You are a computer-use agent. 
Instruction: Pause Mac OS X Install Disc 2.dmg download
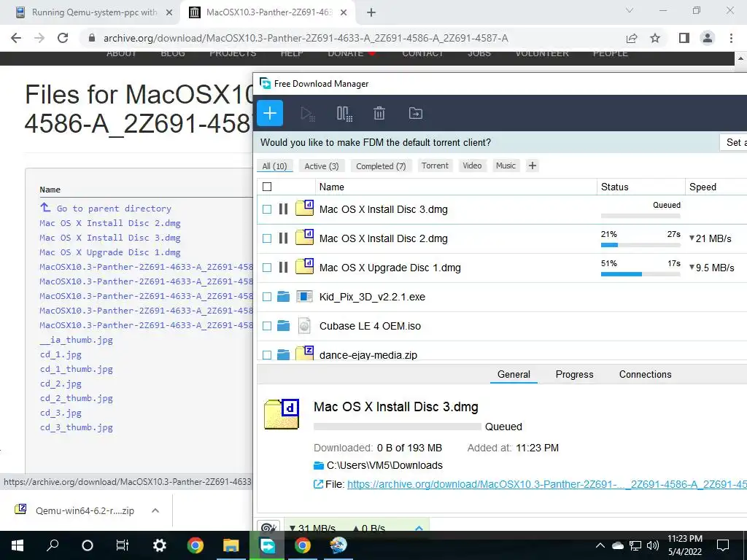283,238
